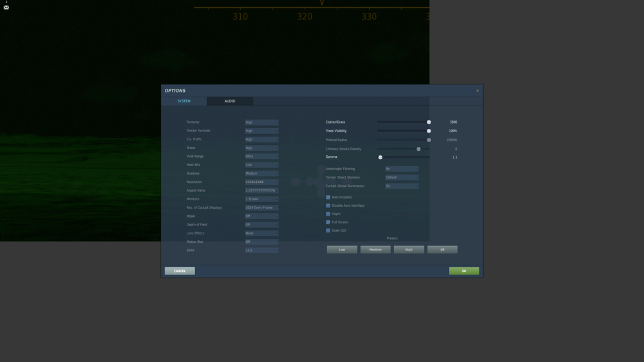Confirm settings with OK button
Screen dimensions: 644x362
(464, 271)
